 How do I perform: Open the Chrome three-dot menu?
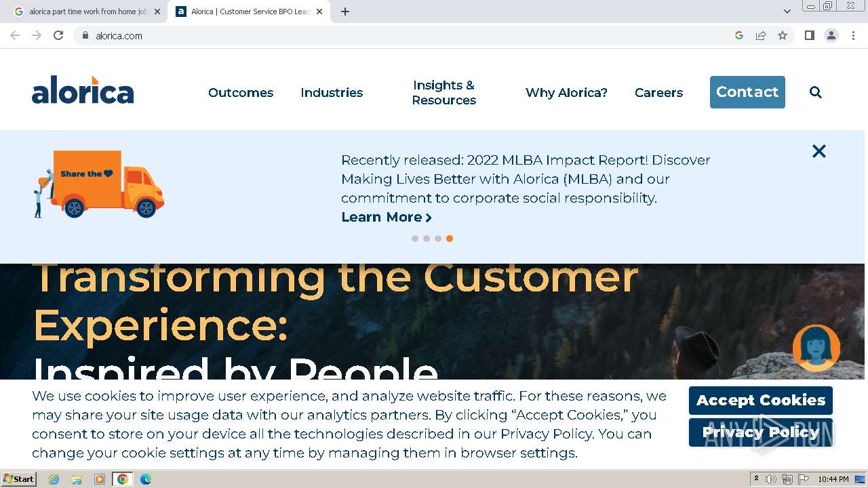coord(853,35)
